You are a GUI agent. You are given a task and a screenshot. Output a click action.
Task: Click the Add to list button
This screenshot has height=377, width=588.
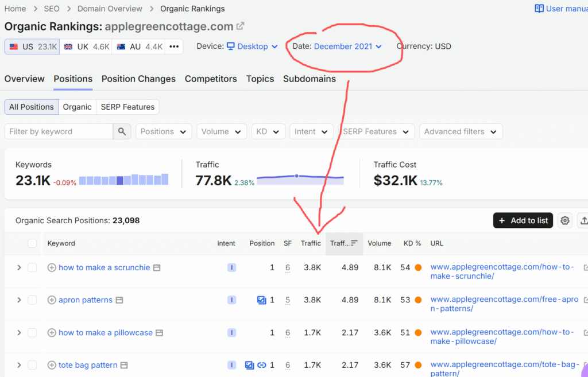click(x=523, y=221)
